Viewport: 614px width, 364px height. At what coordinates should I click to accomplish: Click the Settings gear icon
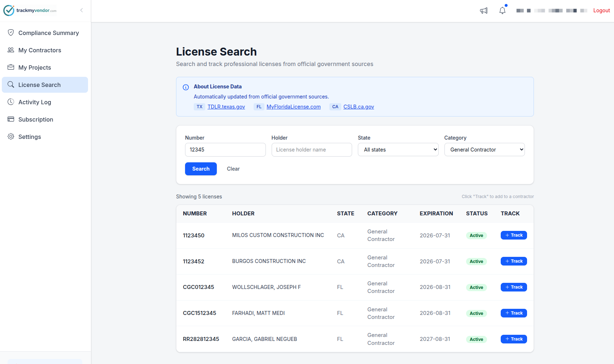click(11, 137)
